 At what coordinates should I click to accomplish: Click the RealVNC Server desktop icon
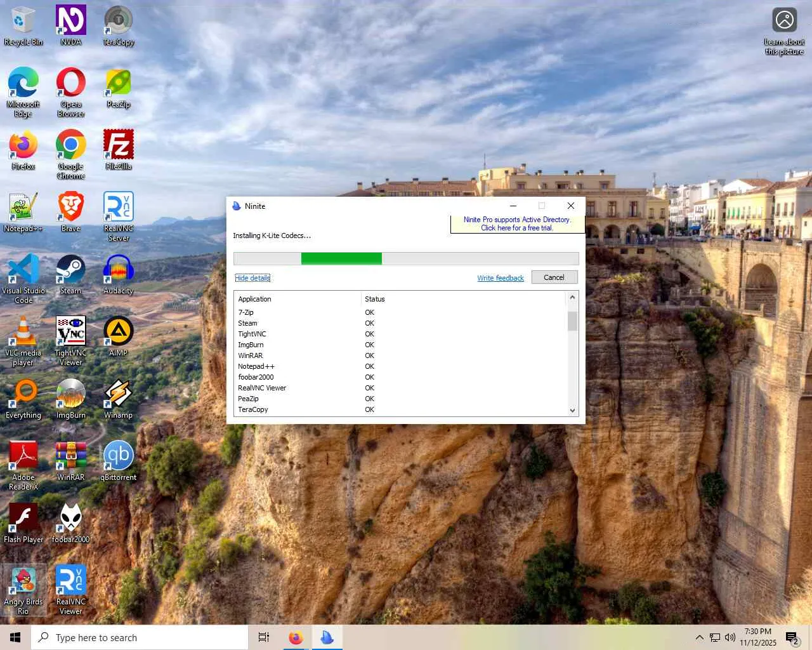coord(119,217)
